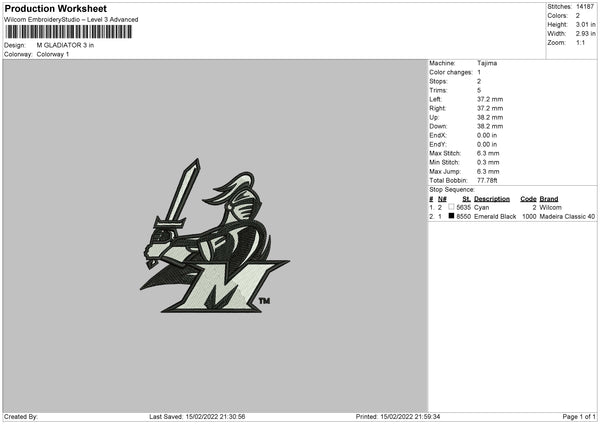Click the St. column header

[x=466, y=199]
